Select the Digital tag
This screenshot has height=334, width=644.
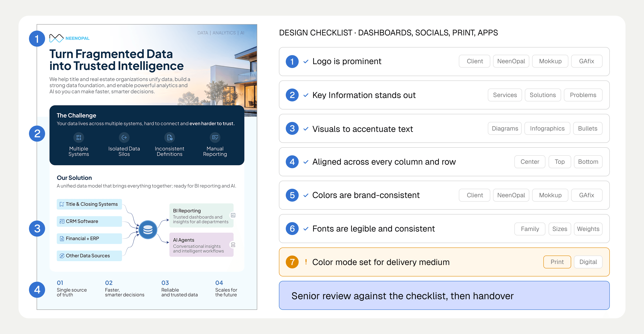coord(588,262)
